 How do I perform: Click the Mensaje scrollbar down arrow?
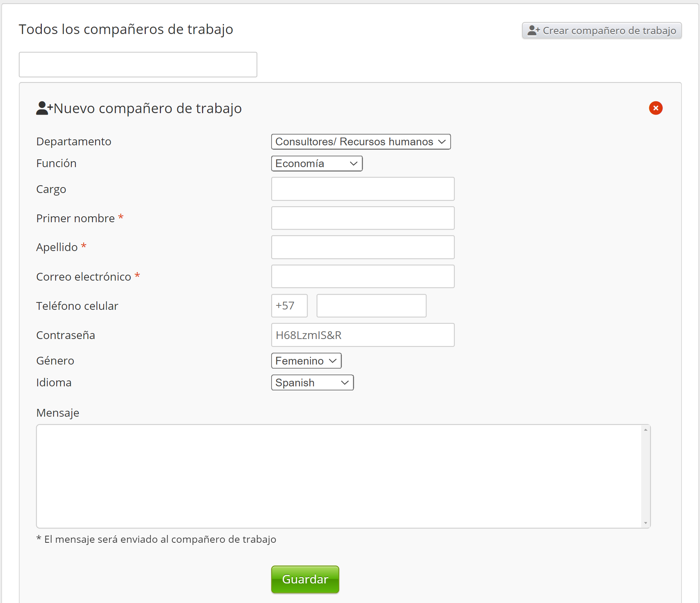[646, 523]
